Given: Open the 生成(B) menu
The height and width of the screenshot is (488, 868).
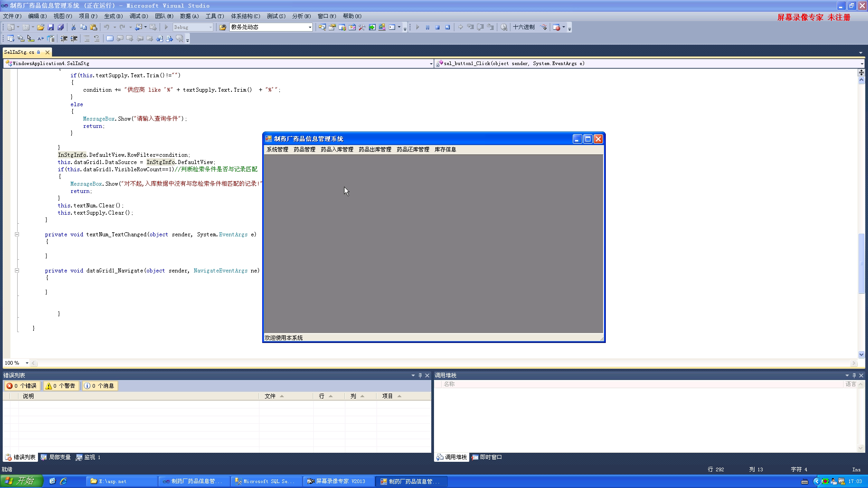Looking at the screenshot, I should [x=113, y=16].
